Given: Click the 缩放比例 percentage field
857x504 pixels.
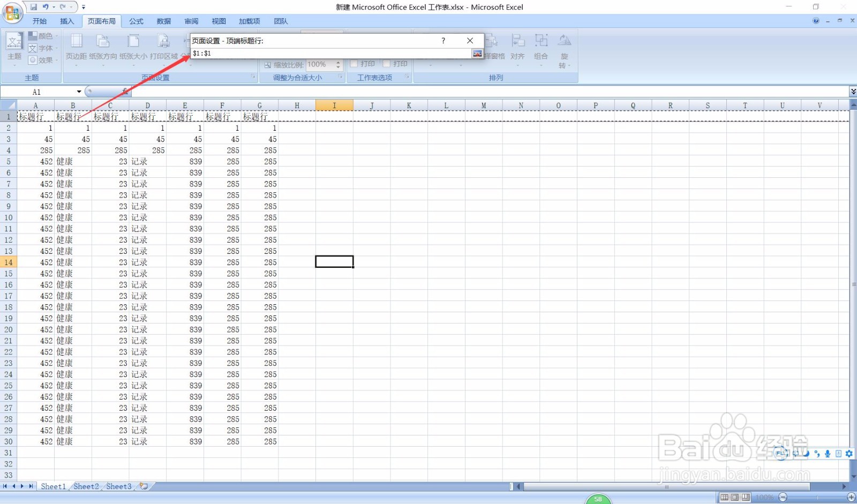Looking at the screenshot, I should click(320, 64).
